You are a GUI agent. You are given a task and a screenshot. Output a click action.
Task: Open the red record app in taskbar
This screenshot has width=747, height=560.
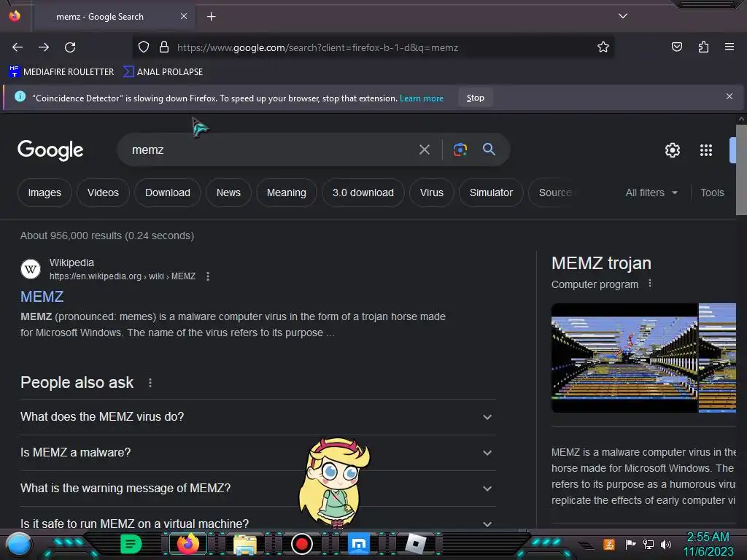(301, 544)
